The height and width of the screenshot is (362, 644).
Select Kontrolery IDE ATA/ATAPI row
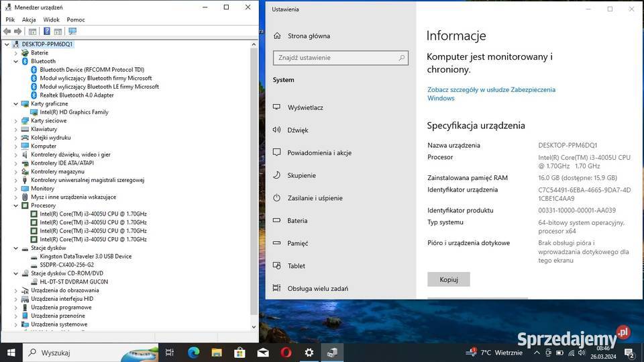coord(62,163)
